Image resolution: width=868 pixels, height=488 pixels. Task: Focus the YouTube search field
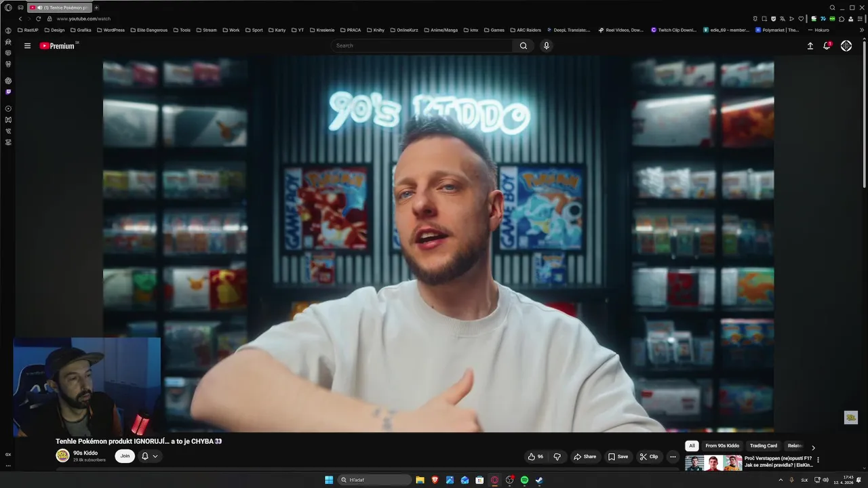coord(423,45)
